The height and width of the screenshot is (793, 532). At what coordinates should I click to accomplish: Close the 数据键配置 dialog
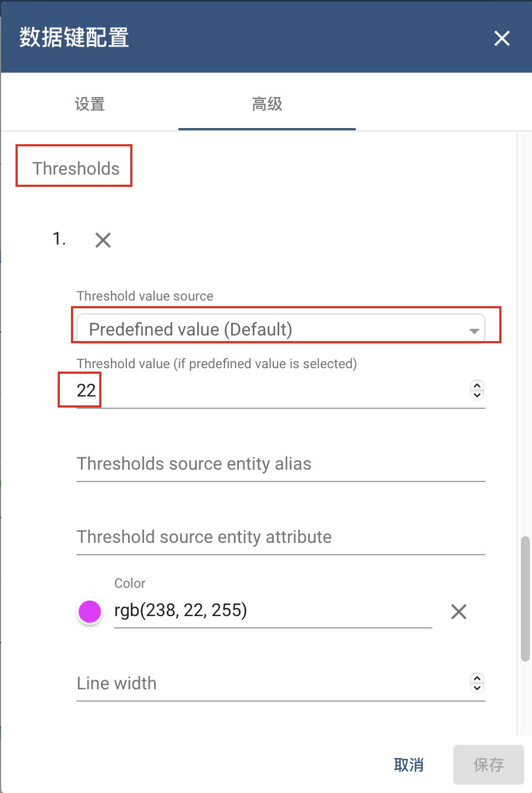tap(502, 38)
